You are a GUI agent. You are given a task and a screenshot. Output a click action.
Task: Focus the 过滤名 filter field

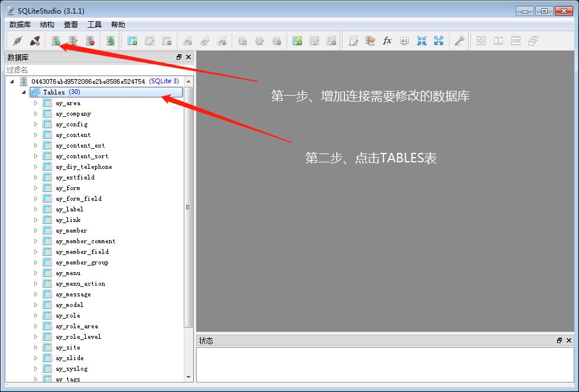pos(99,70)
